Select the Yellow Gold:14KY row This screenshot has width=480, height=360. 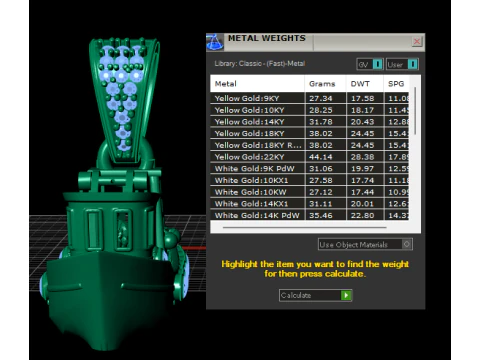[309, 122]
